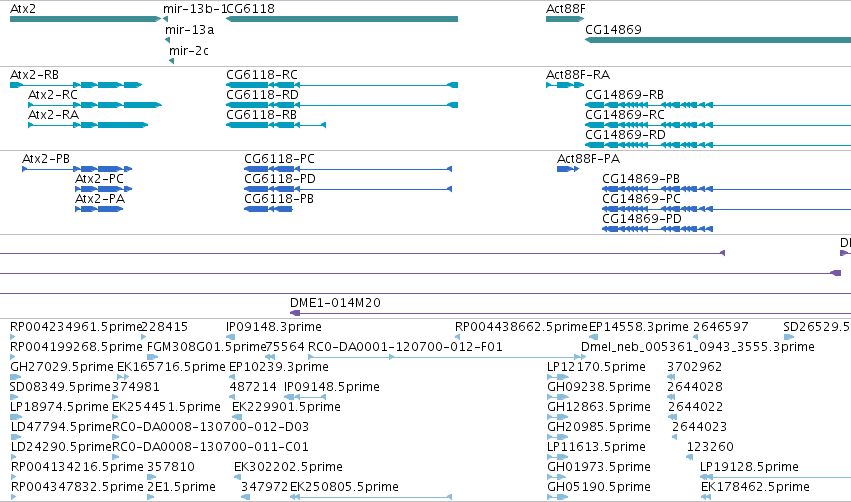Click EST LP12170.5prime
851x502 pixels.
click(596, 367)
